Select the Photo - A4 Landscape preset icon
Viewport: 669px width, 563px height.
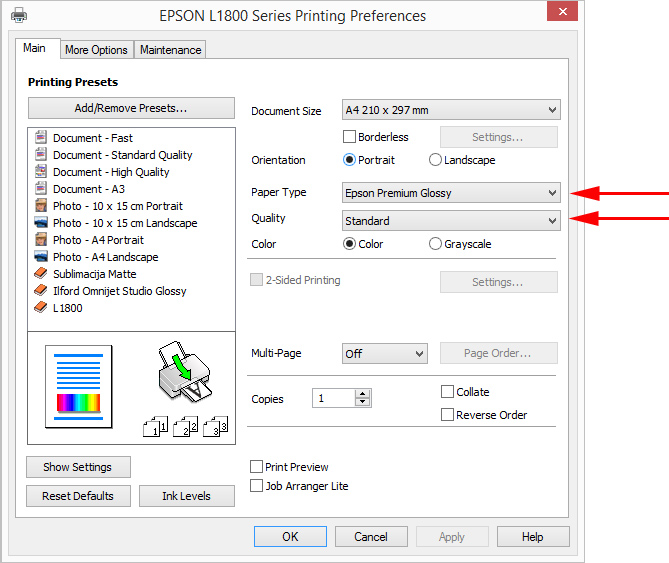41,257
